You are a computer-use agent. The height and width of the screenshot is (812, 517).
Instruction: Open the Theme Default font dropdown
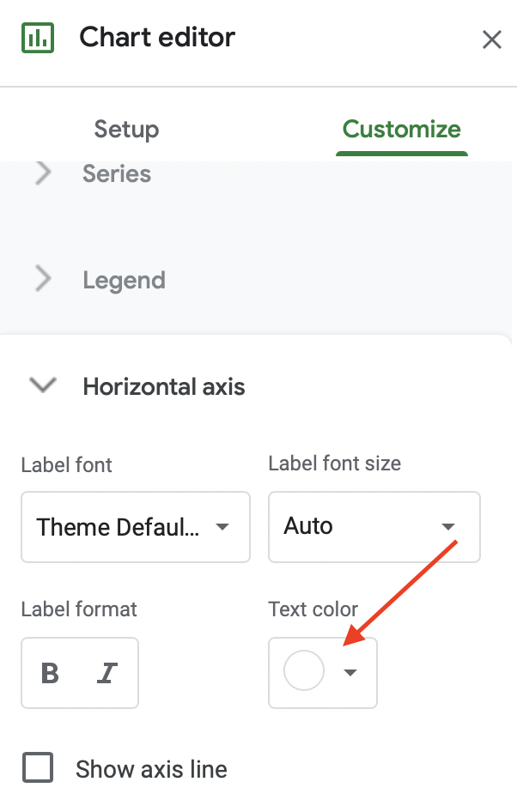135,527
